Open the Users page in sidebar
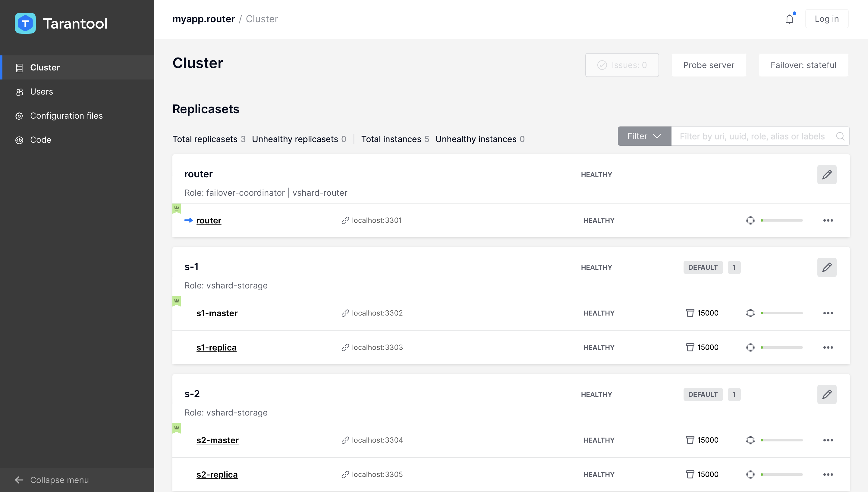 (x=42, y=92)
